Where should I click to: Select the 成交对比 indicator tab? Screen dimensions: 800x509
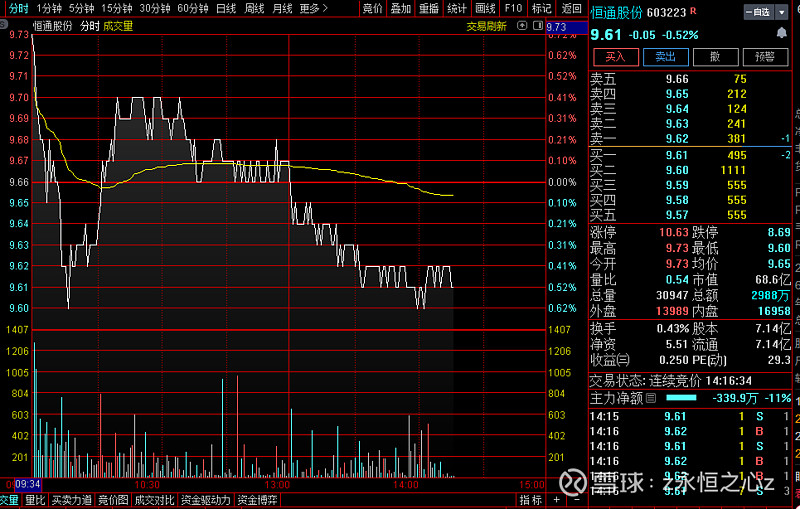pos(154,500)
